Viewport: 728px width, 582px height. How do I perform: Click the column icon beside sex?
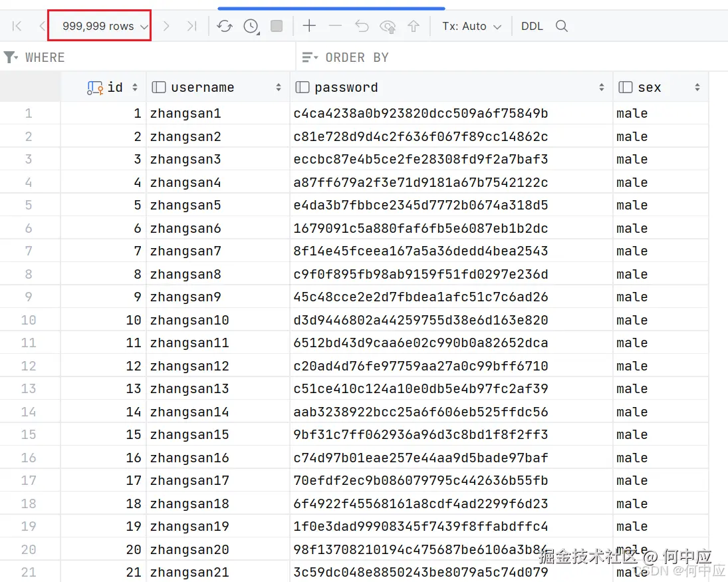626,87
